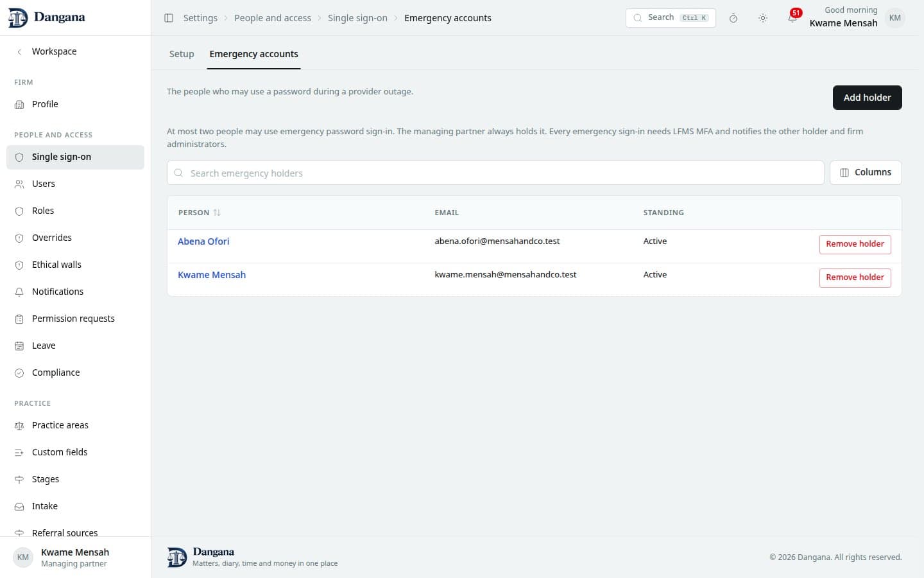The width and height of the screenshot is (924, 578).
Task: Open Compliance in sidebar
Action: pos(75,372)
